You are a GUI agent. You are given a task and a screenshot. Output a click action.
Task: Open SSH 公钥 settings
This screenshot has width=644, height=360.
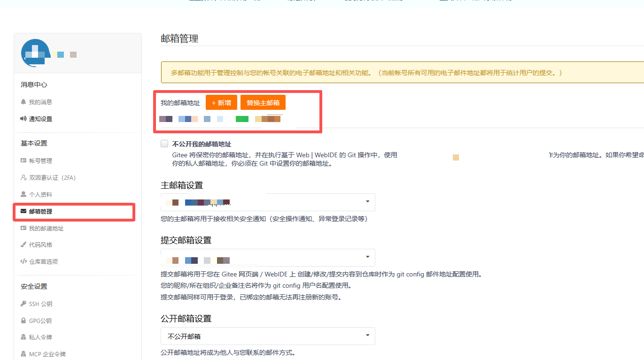coord(40,304)
